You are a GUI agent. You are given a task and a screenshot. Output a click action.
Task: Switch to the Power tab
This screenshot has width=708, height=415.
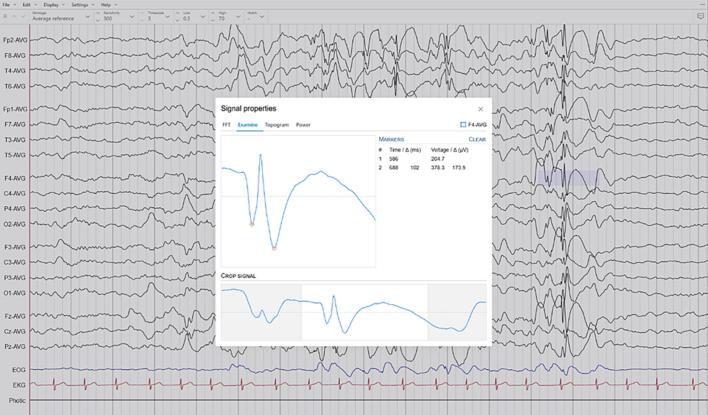pyautogui.click(x=303, y=125)
